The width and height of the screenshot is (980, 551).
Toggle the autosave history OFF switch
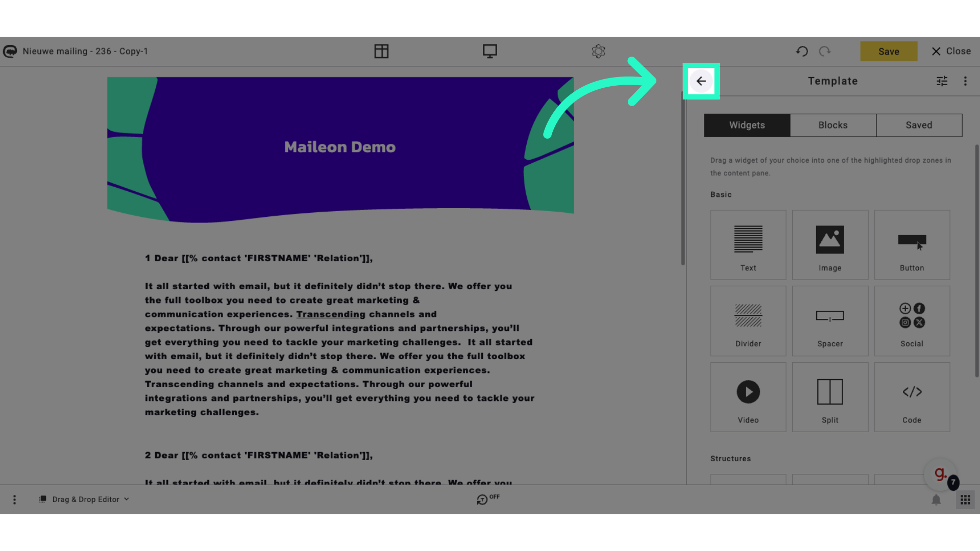[488, 499]
